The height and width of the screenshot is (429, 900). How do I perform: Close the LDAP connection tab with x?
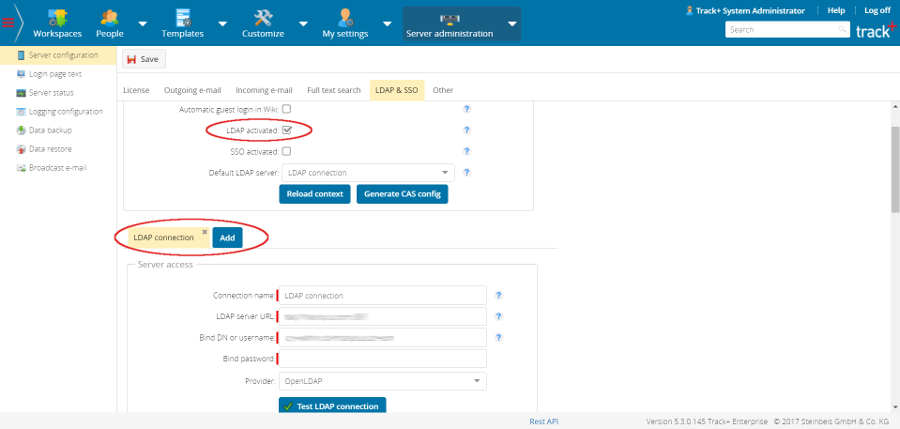(x=205, y=232)
